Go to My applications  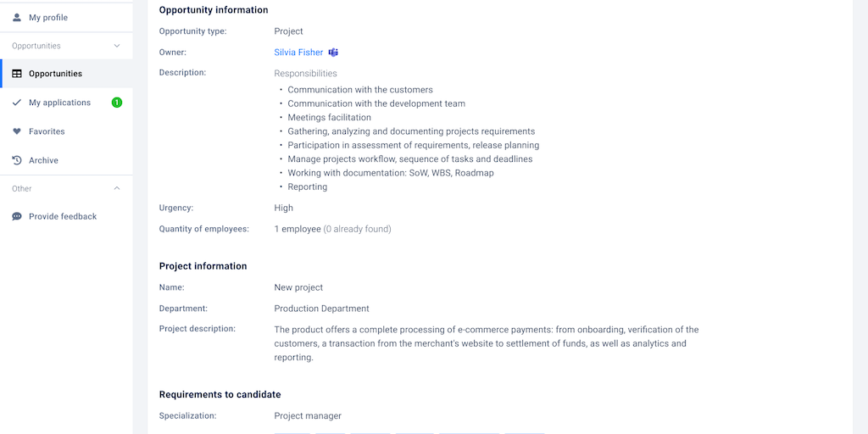pyautogui.click(x=59, y=103)
